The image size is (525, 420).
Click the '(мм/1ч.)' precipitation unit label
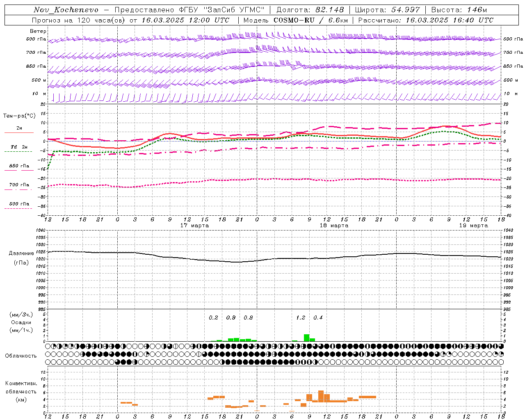point(21,330)
